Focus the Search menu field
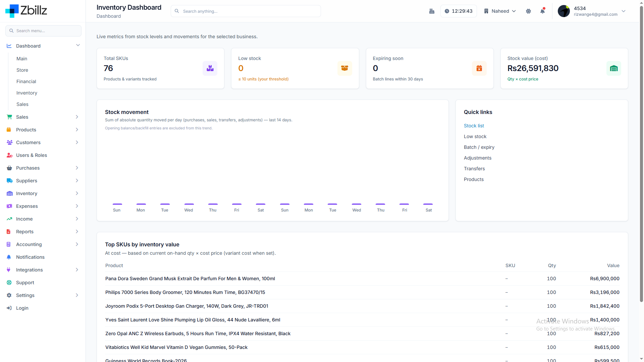 pos(43,31)
